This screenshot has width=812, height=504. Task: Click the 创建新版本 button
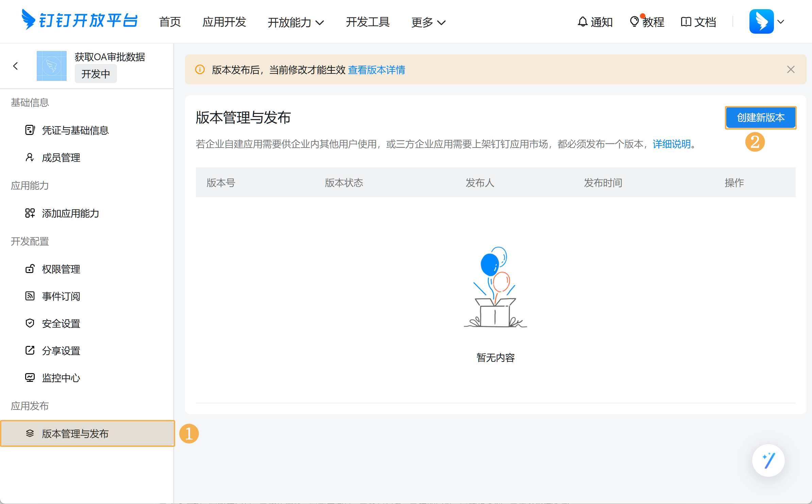point(760,118)
